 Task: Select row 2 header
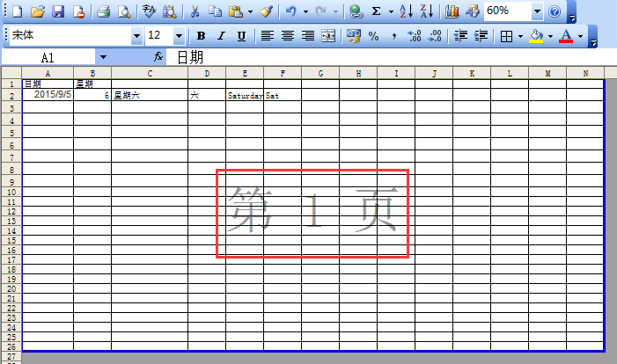point(11,95)
